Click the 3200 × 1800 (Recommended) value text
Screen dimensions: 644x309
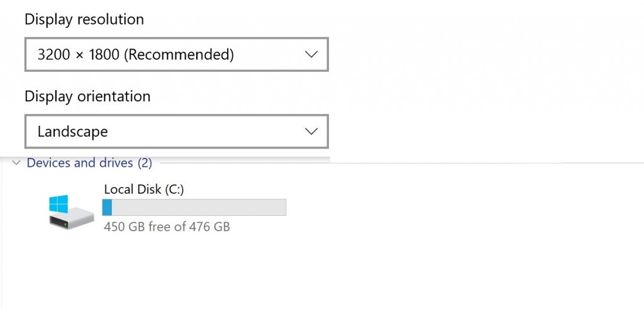pos(136,55)
